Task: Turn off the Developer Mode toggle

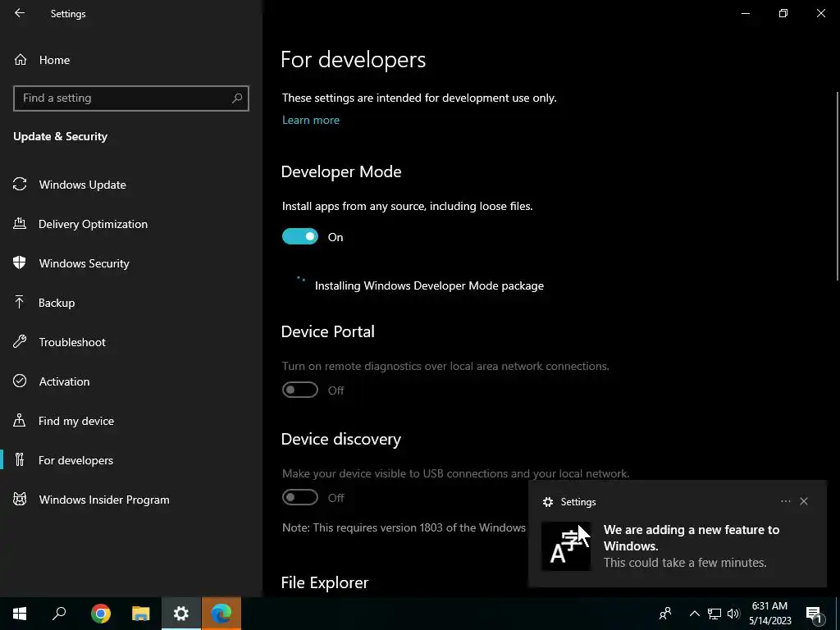Action: [x=300, y=236]
